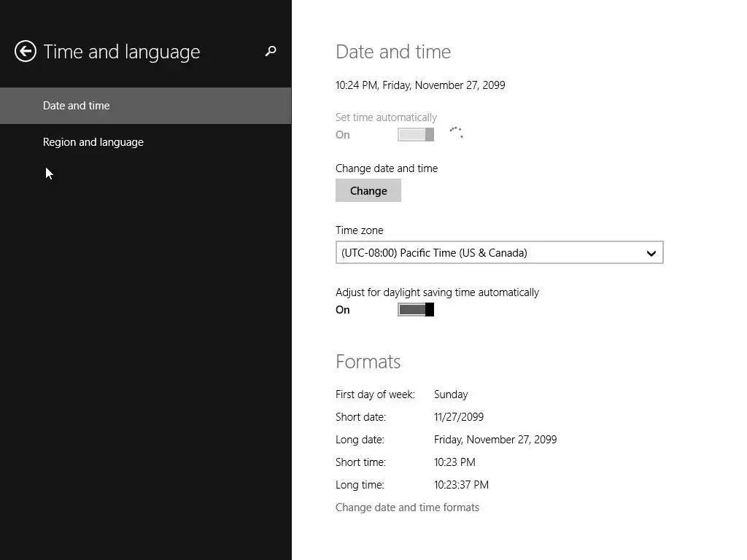Click the long date value in Formats
The image size is (747, 560).
tap(495, 440)
